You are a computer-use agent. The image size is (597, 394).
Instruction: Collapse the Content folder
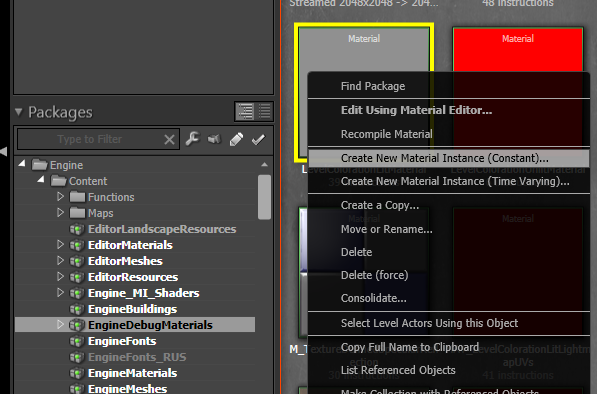tap(41, 180)
